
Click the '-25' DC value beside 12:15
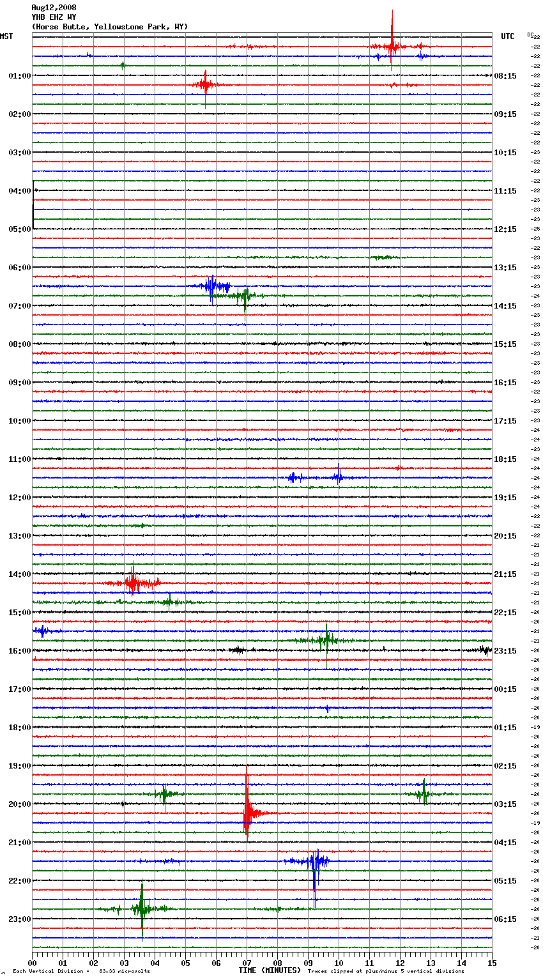(536, 229)
